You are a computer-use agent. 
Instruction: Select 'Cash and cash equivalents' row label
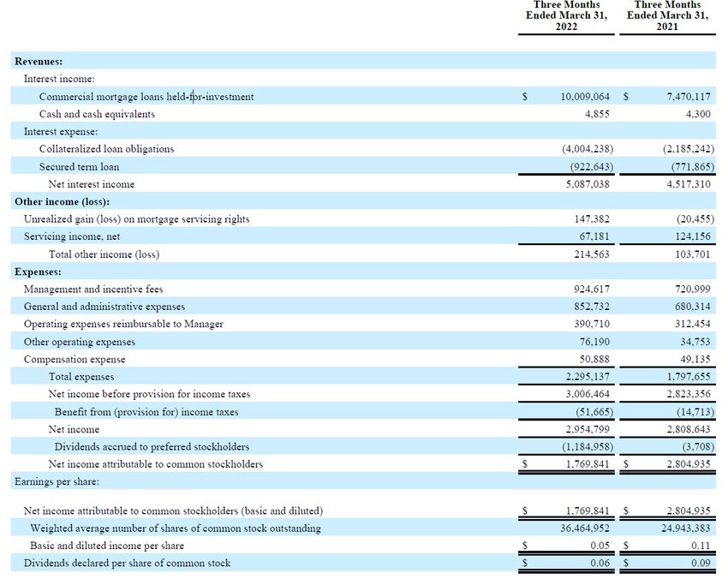click(x=97, y=114)
